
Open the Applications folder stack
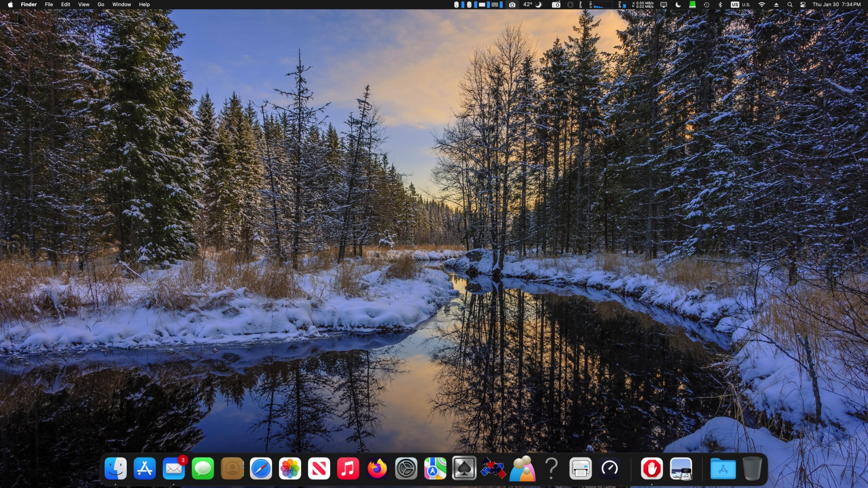click(x=723, y=468)
